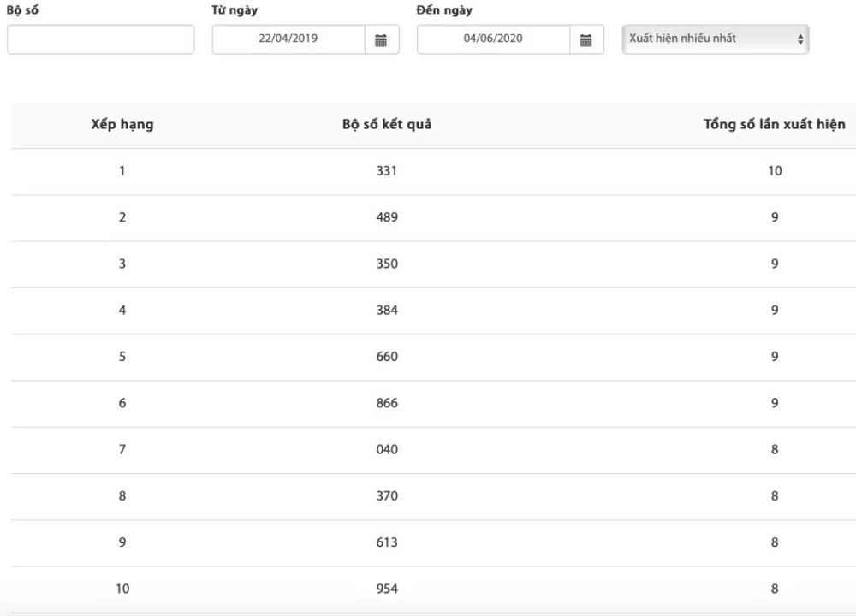Click the Từ ngày date field 22/04/2019

point(288,39)
